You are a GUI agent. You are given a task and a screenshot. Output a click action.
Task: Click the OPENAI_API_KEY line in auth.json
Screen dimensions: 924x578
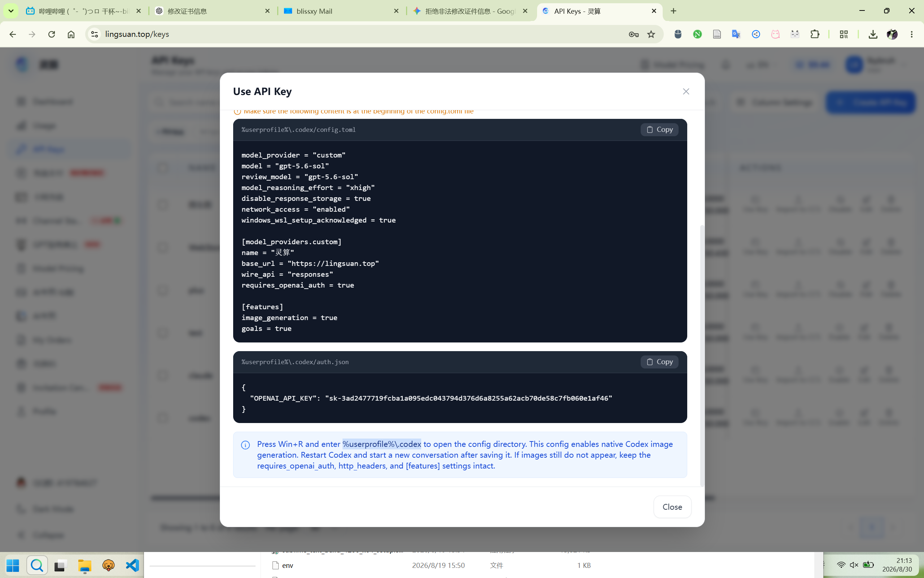tap(431, 398)
